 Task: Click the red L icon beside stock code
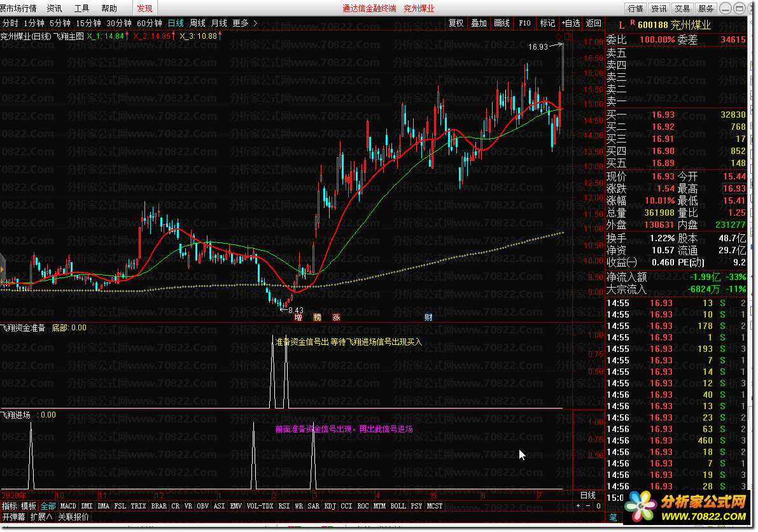pos(621,25)
